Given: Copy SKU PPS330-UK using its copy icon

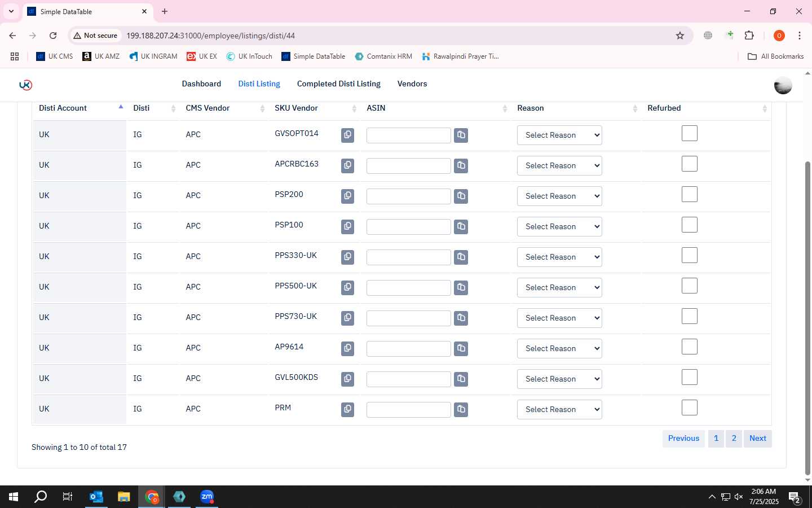Looking at the screenshot, I should (348, 257).
